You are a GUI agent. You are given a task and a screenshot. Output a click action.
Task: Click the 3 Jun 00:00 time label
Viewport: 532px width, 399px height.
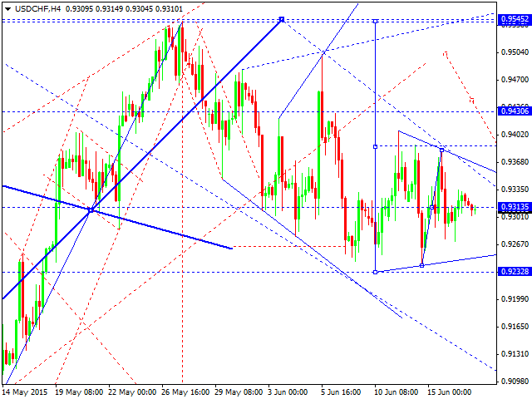[288, 392]
